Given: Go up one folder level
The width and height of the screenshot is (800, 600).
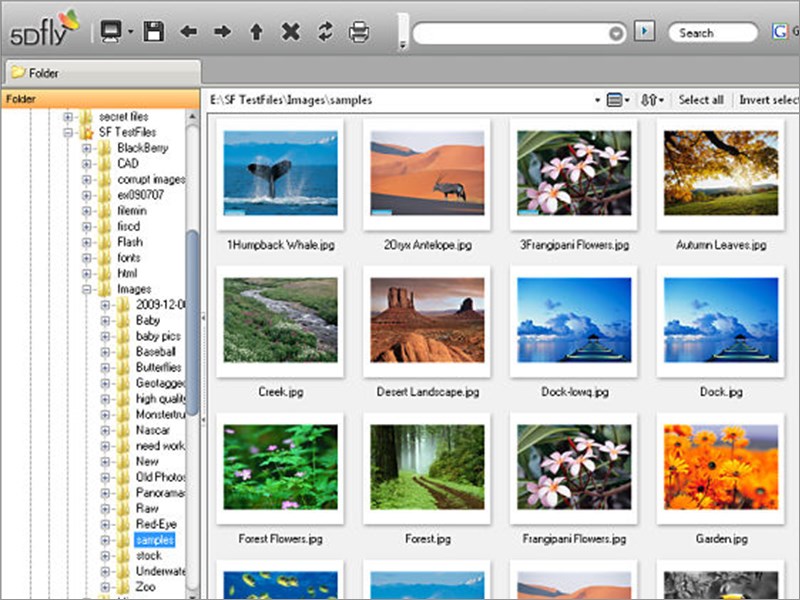Looking at the screenshot, I should pyautogui.click(x=256, y=32).
